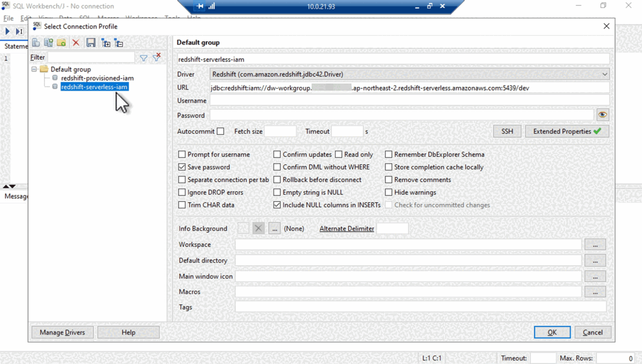Click the Alternate Delimiter input field

tap(393, 229)
